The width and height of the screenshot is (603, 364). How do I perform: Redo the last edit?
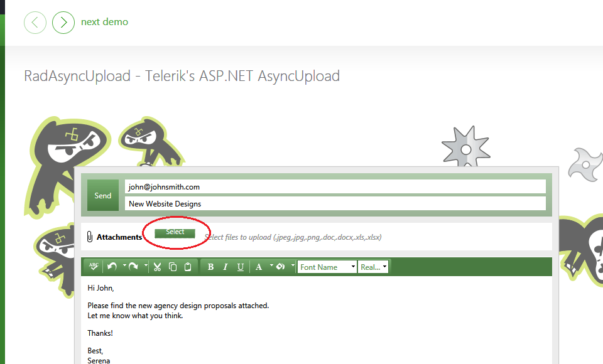(133, 266)
